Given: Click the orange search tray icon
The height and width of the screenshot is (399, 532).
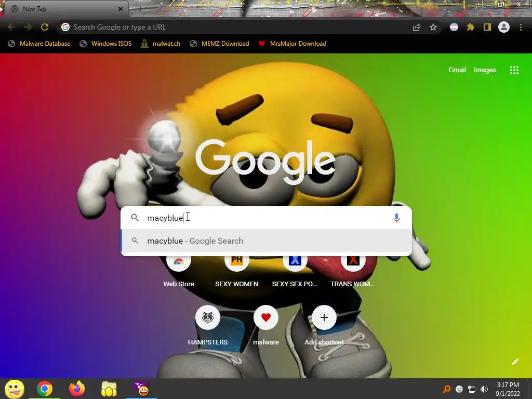Looking at the screenshot, I should (447, 389).
